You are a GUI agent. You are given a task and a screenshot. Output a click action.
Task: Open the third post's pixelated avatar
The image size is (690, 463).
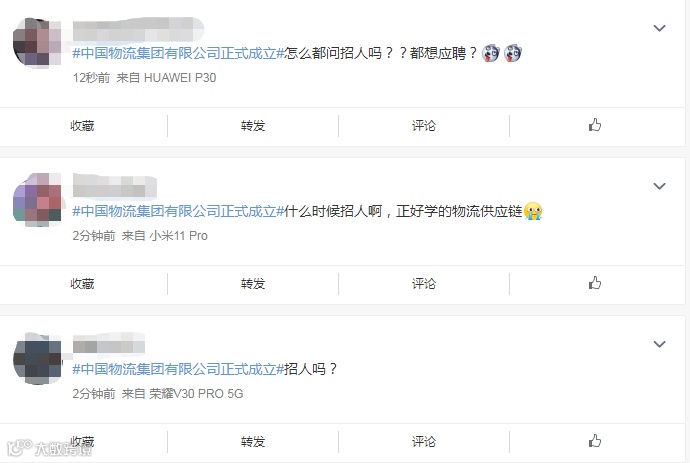click(37, 359)
